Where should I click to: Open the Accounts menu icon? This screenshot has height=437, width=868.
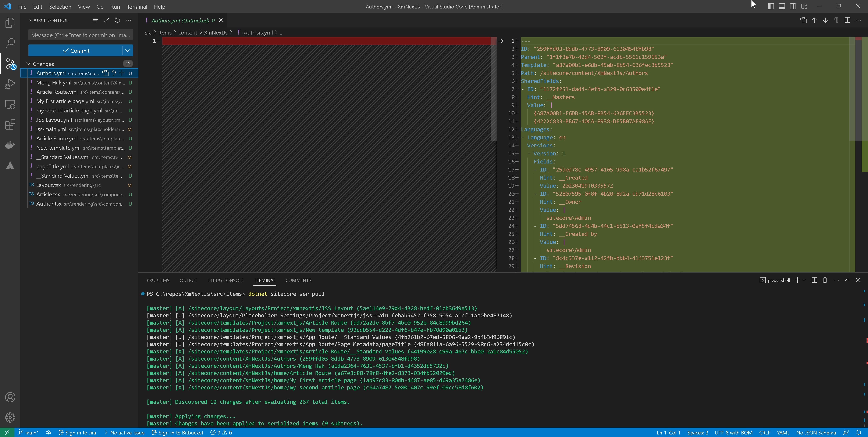click(x=10, y=397)
